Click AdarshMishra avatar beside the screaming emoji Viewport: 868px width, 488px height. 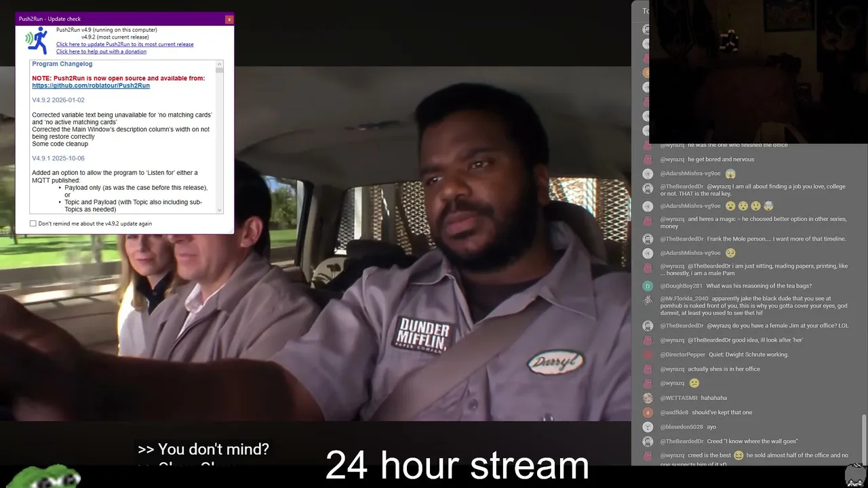(648, 174)
